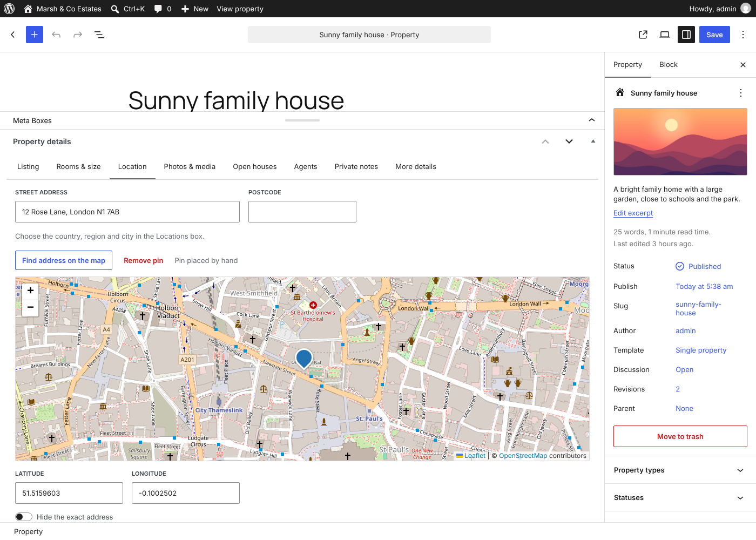Switch to the Rooms & size tab

click(x=78, y=167)
